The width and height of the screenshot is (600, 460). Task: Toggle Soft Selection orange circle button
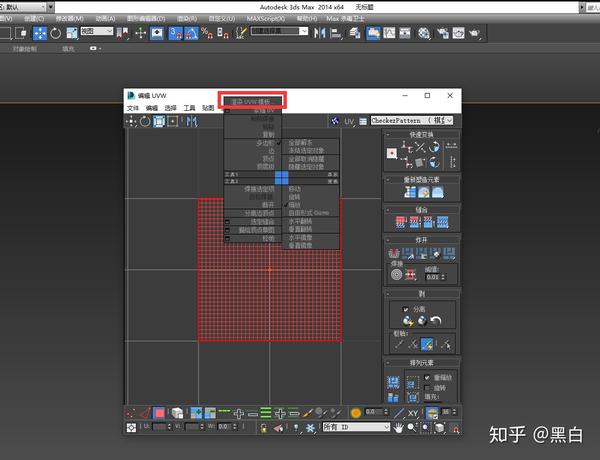coord(355,413)
